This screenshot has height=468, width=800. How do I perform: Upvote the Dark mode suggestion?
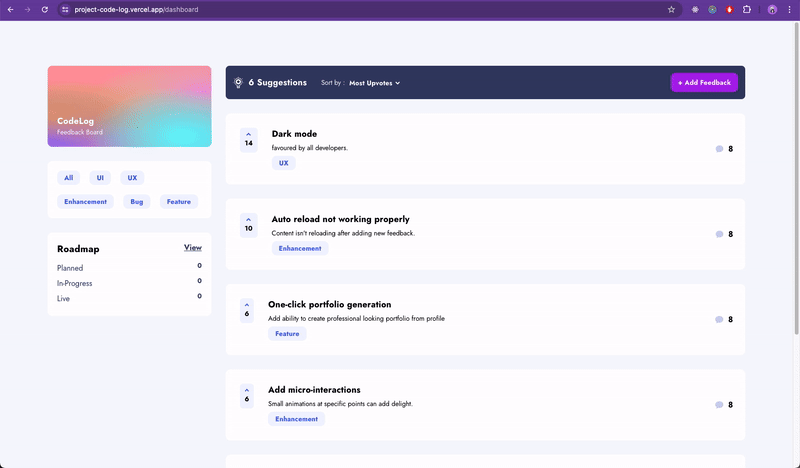click(248, 138)
